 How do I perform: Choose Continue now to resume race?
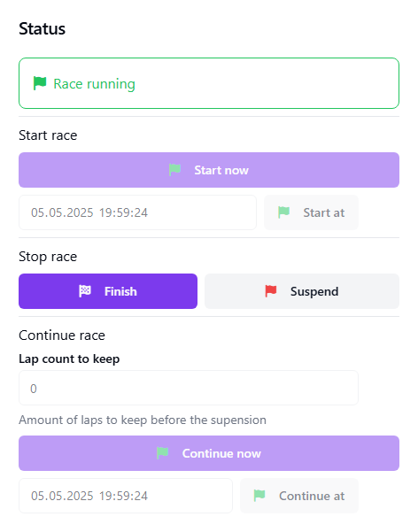click(x=209, y=453)
